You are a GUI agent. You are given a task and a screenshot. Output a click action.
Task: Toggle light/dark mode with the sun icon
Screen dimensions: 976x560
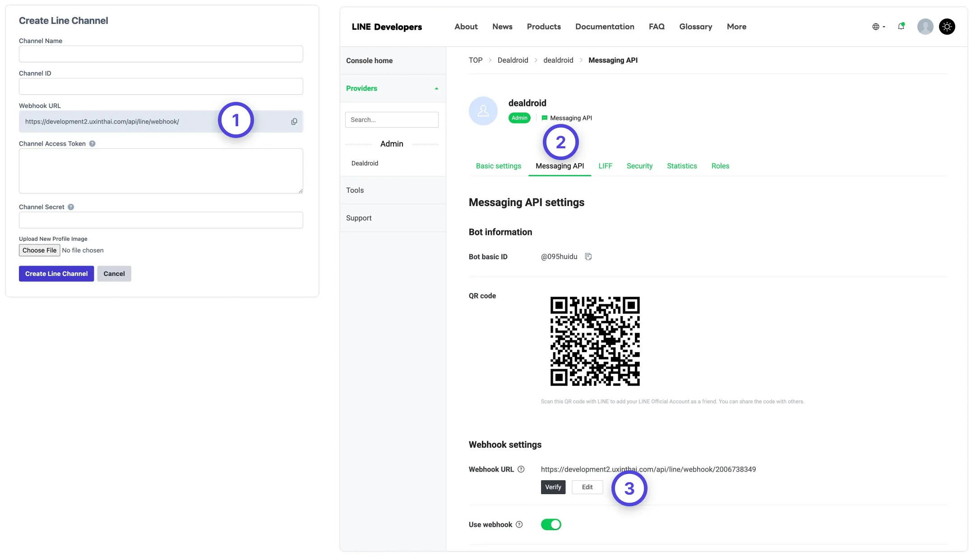947,27
